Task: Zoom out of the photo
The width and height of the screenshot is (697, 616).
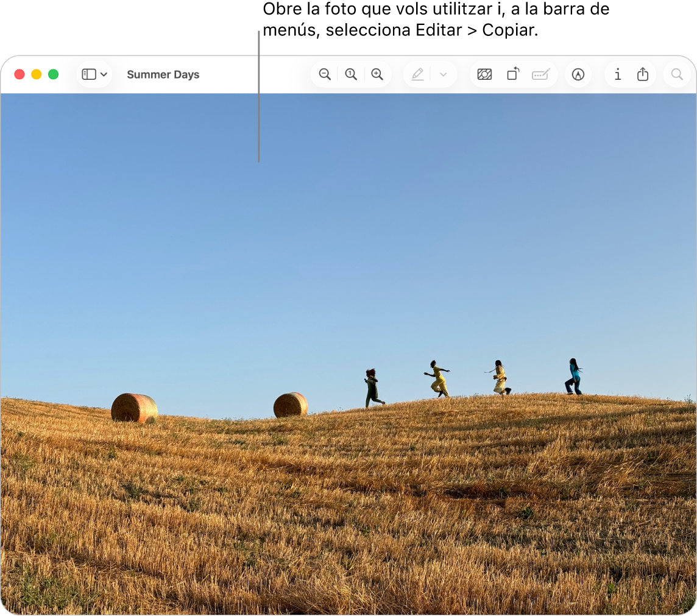Action: point(324,74)
